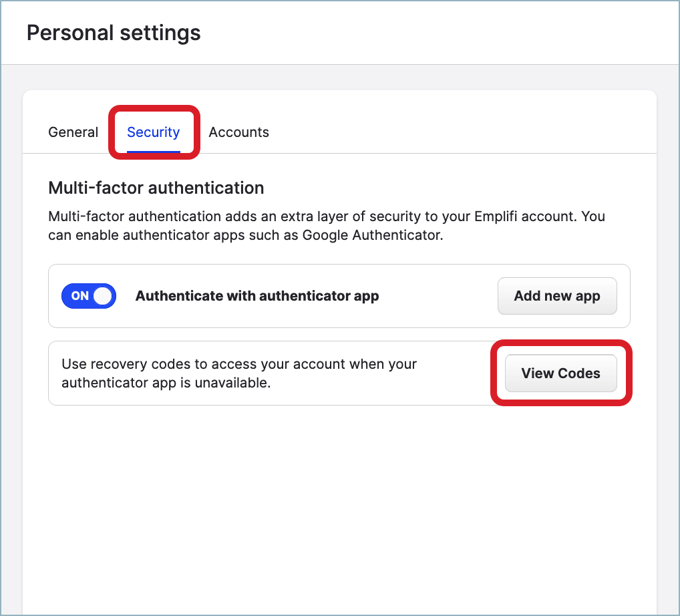Viewport: 680px width, 616px height.
Task: Click the Add new app button
Action: (x=556, y=295)
